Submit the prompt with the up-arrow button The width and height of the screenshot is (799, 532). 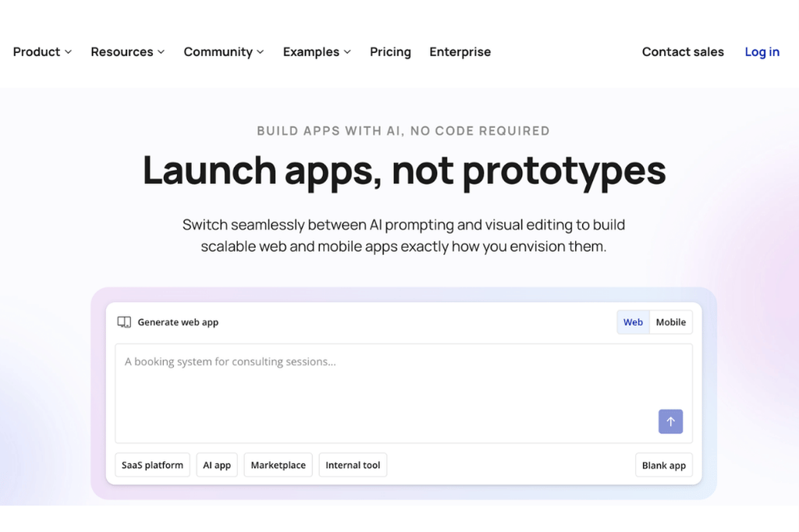click(670, 421)
